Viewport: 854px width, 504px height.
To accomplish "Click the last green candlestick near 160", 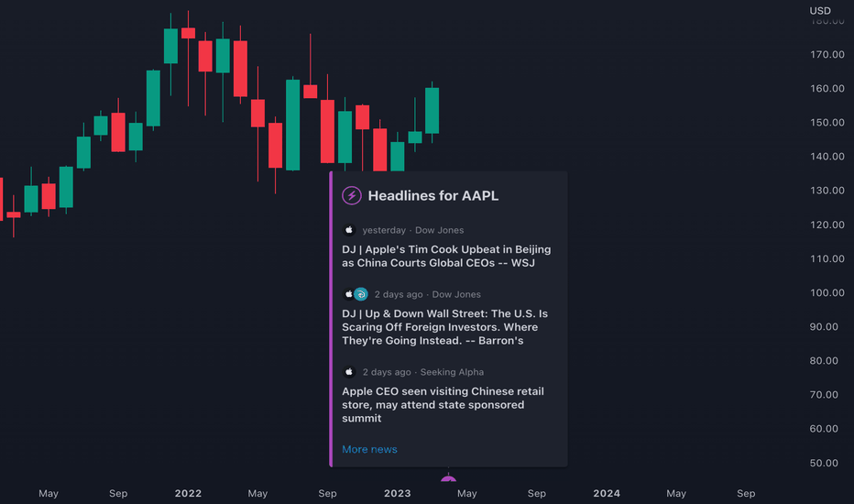I will point(432,111).
